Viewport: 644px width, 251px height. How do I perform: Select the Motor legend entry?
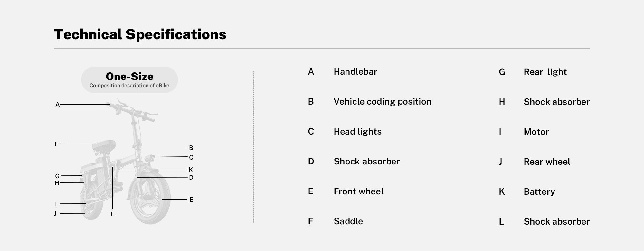pyautogui.click(x=536, y=132)
